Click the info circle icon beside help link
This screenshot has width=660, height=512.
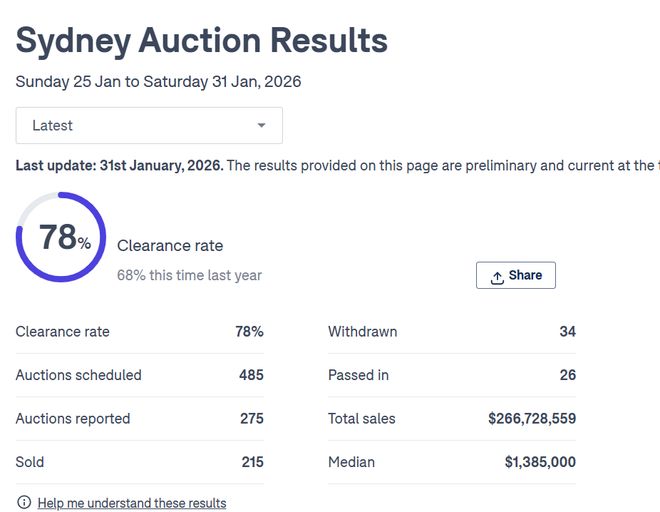[24, 502]
